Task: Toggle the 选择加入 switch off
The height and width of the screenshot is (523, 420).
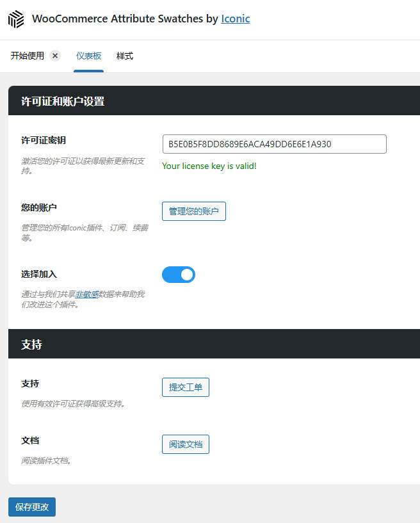Action: 179,275
